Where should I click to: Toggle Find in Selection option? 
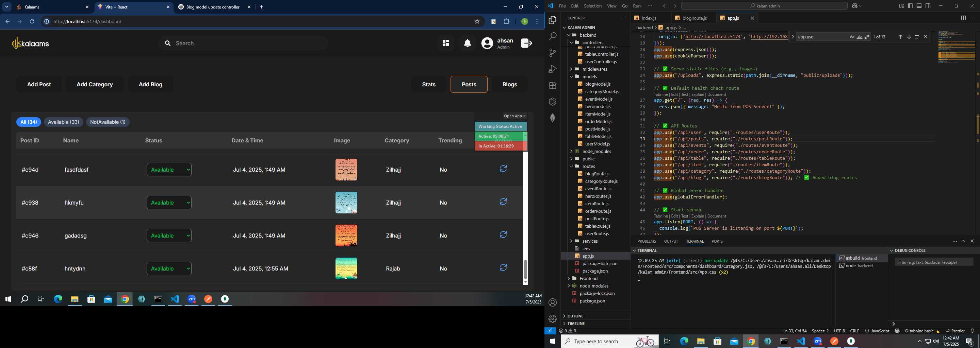pos(917,37)
